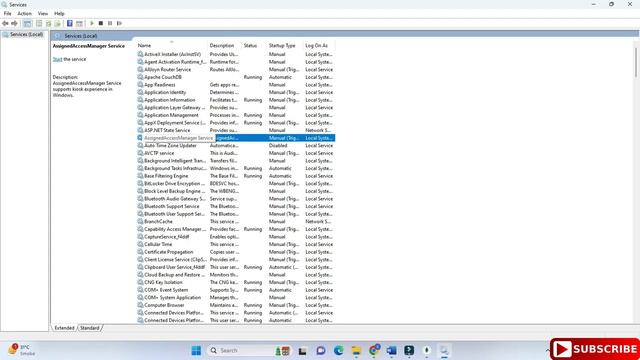Switch to the Extended tab
640x360 pixels.
[64, 328]
